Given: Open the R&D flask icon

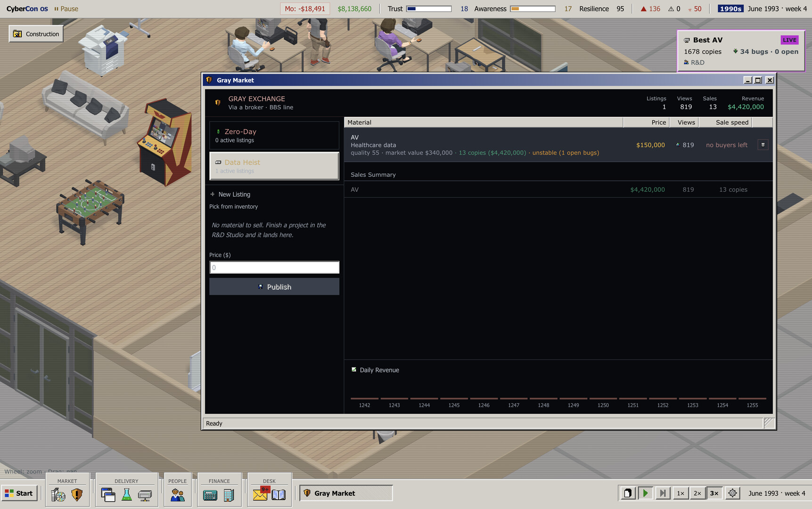Looking at the screenshot, I should [127, 494].
